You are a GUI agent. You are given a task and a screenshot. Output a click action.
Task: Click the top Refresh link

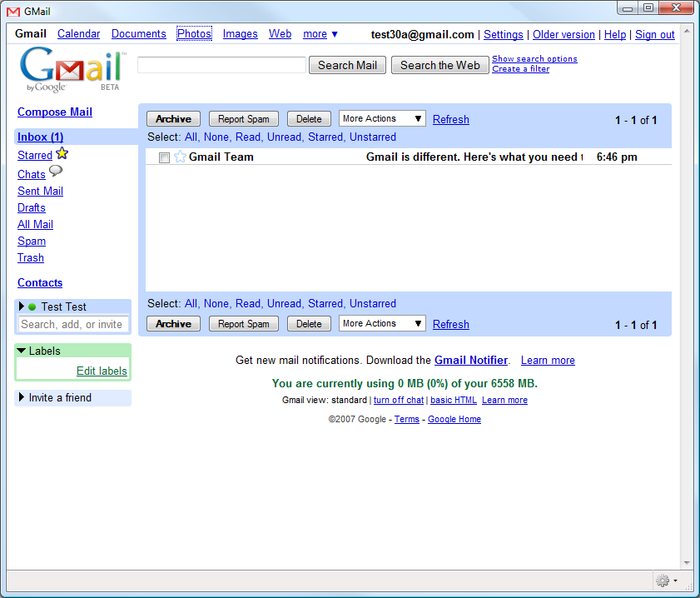[451, 120]
